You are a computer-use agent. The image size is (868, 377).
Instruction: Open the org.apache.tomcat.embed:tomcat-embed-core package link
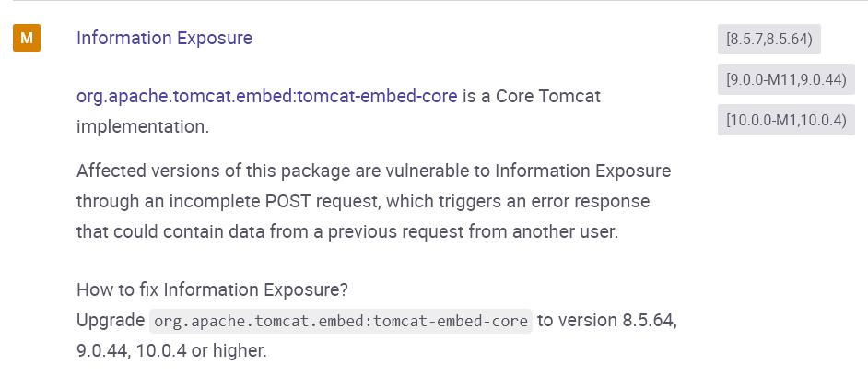point(266,96)
